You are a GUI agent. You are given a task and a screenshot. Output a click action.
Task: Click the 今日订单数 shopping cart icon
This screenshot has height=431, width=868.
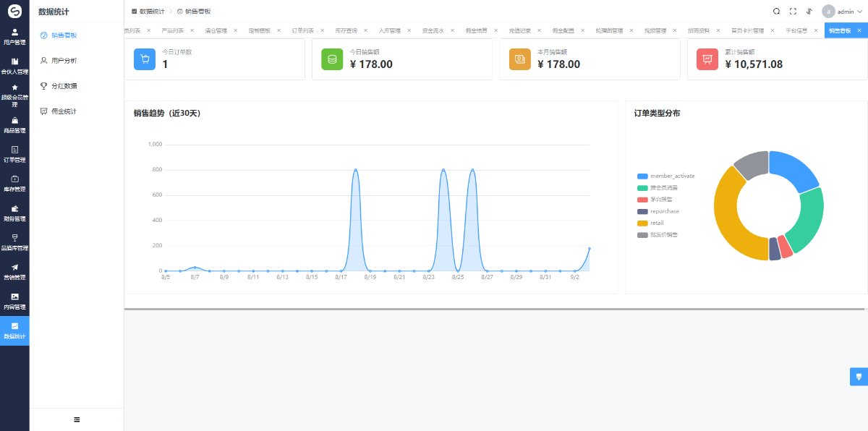pyautogui.click(x=145, y=59)
